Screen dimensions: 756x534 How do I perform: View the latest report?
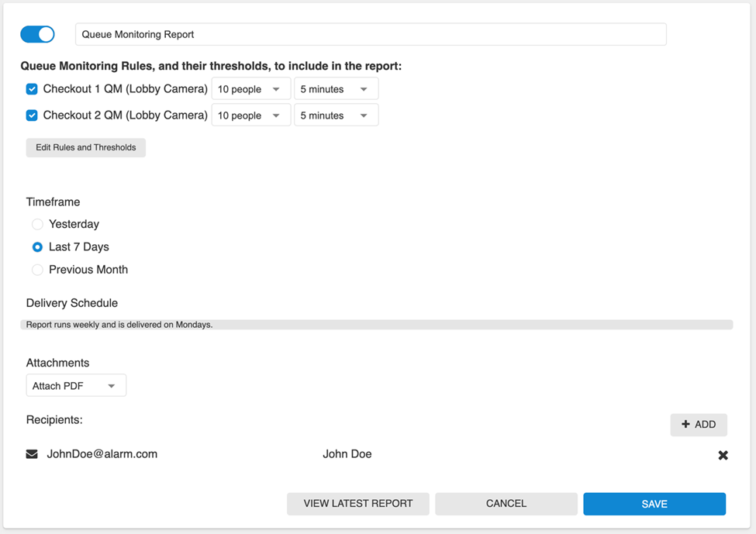point(358,504)
